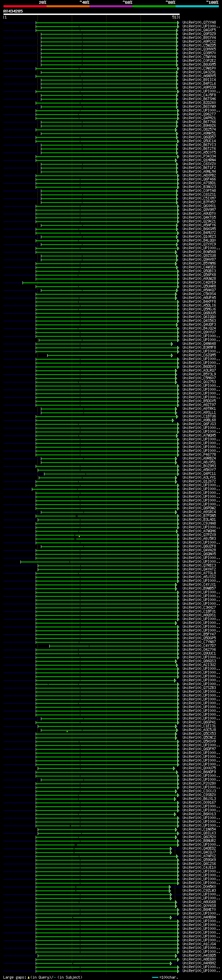Image resolution: width=222 pixels, height=980 pixels.
Task: Select the UniRef100_Q4S563 label
Action: [x=199, y=321]
